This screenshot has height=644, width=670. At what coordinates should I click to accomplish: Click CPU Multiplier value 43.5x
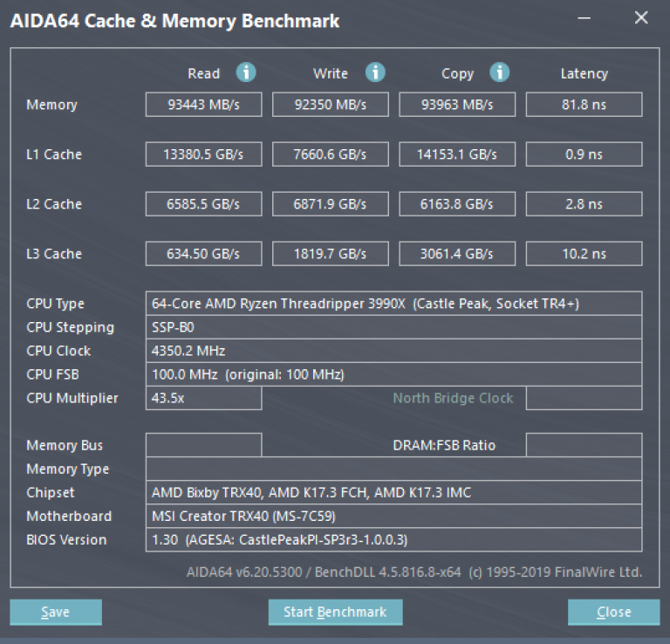tap(204, 398)
